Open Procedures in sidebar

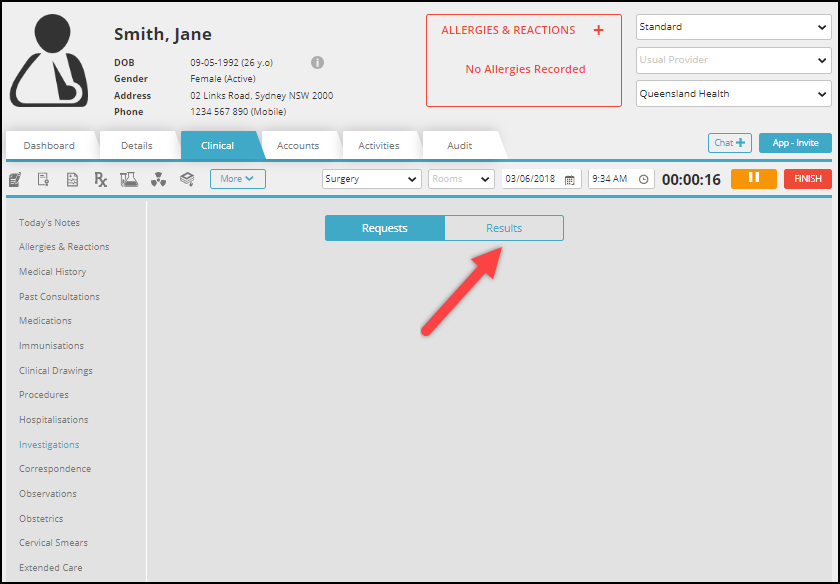(44, 394)
